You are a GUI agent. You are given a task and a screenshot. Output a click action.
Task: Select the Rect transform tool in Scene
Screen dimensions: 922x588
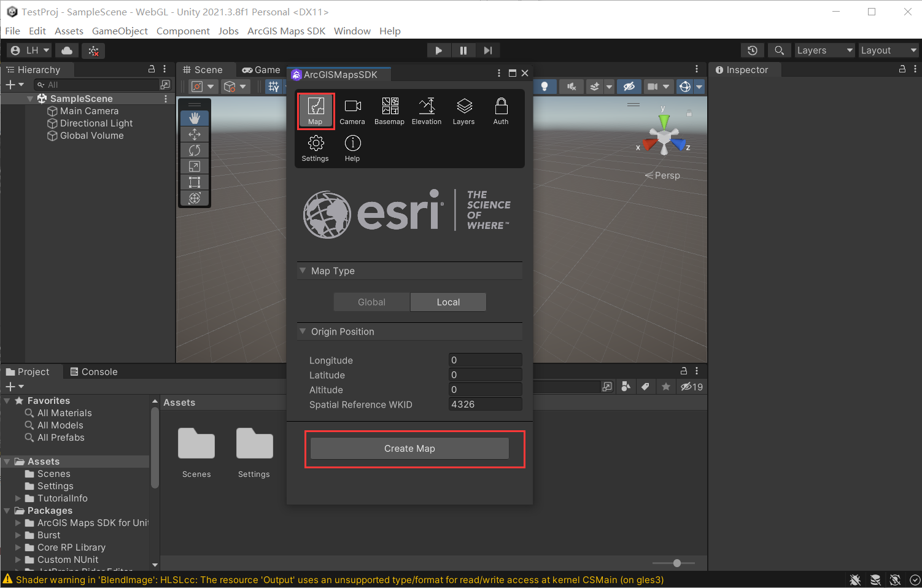tap(195, 182)
